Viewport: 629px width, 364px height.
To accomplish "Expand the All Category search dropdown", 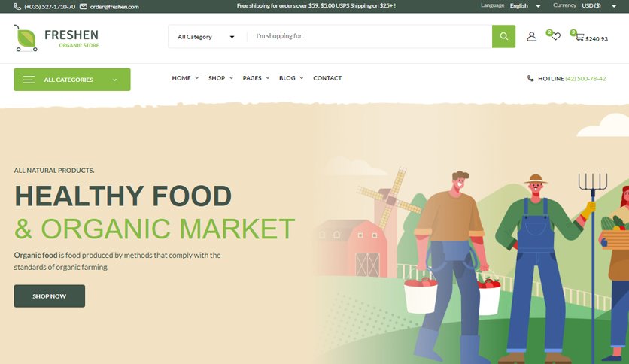I will (206, 37).
